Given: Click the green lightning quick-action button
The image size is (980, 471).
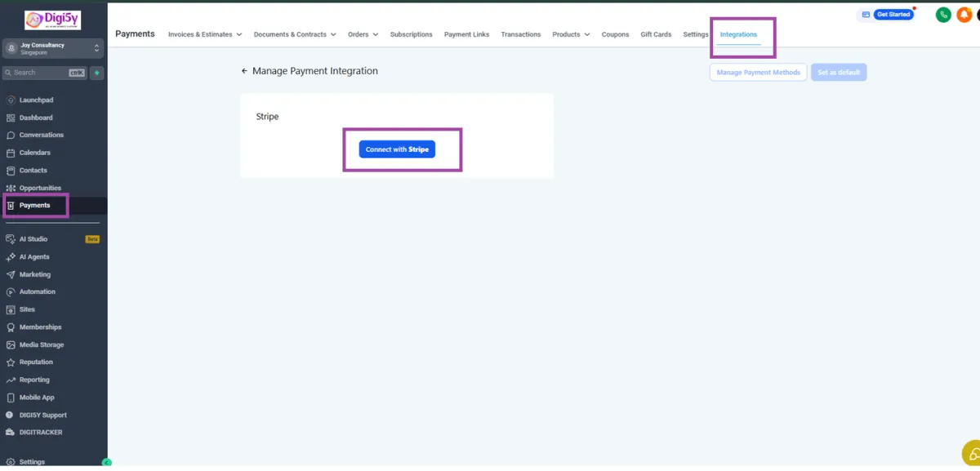Looking at the screenshot, I should click(x=97, y=73).
